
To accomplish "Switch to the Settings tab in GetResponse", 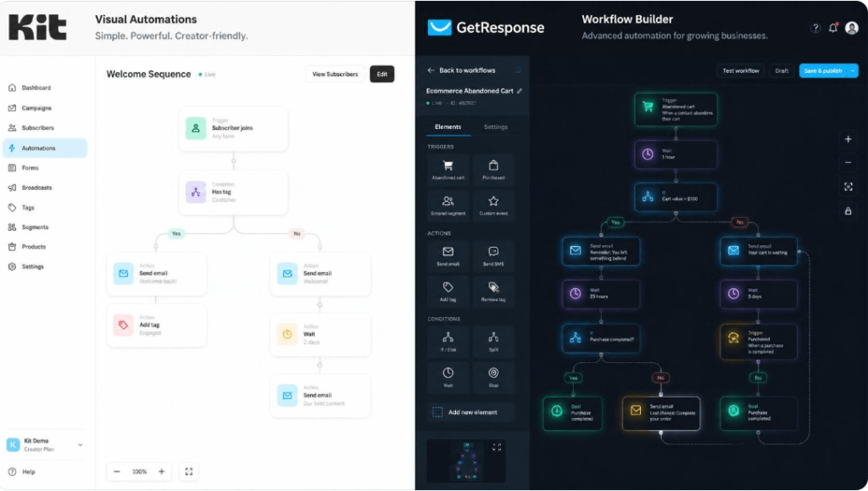I will coord(495,126).
